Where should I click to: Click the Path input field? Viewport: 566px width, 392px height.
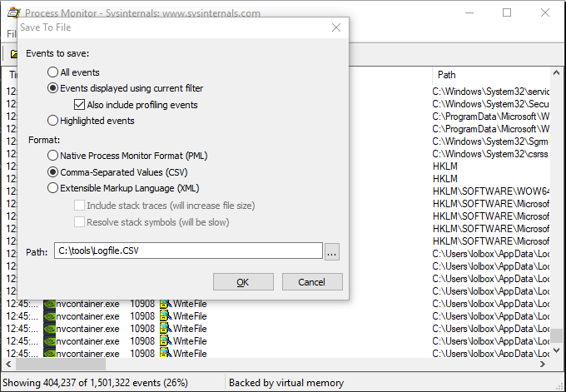click(188, 251)
